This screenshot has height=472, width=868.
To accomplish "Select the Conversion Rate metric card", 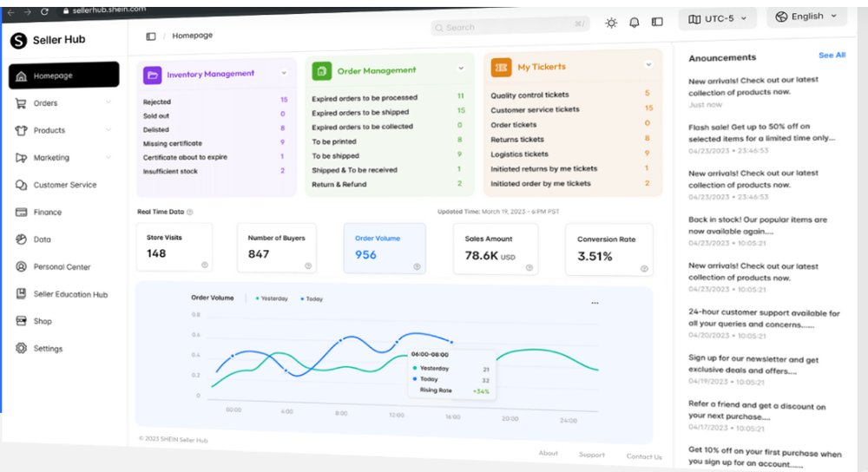I will (609, 250).
